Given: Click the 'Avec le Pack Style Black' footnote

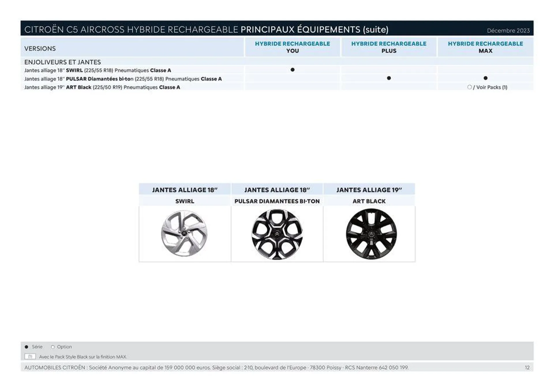Looking at the screenshot, I should [83, 357].
